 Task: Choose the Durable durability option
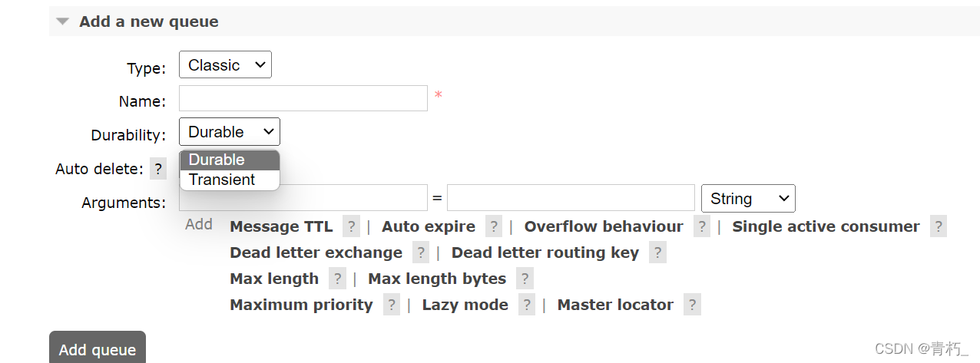pyautogui.click(x=217, y=160)
